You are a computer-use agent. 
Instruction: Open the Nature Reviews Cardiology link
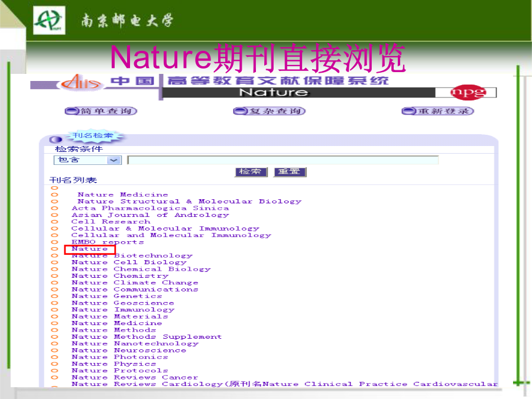coord(284,384)
